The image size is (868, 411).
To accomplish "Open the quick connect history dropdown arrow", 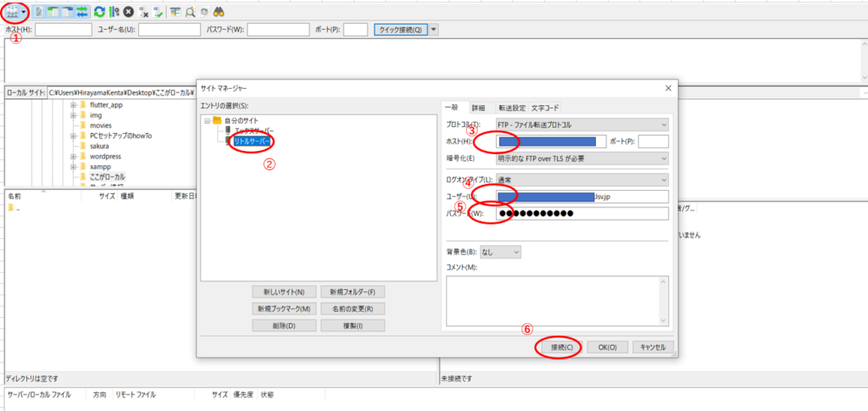I will point(434,30).
